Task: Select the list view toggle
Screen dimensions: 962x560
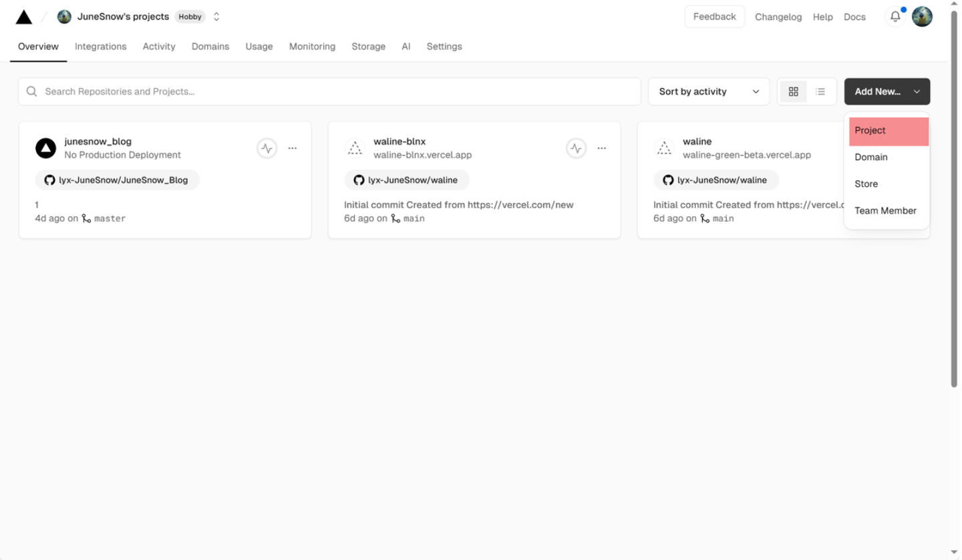Action: pos(820,91)
